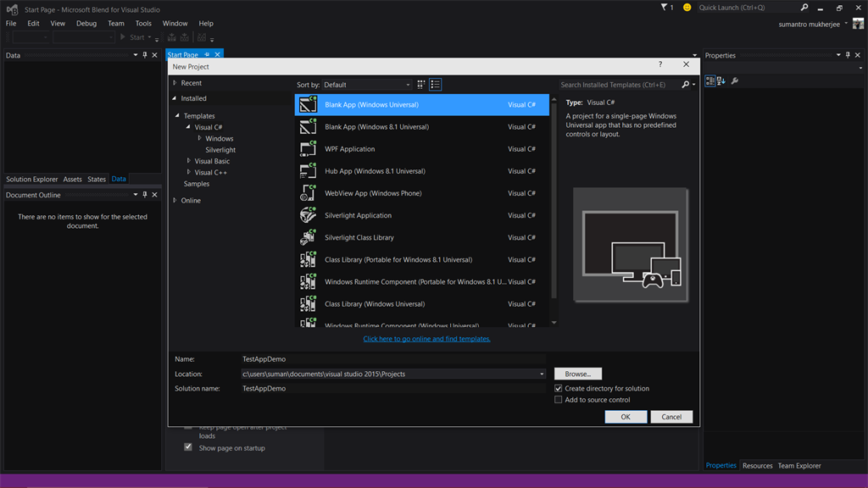
Task: Pin the Data panel with pushpin icon
Action: 145,55
